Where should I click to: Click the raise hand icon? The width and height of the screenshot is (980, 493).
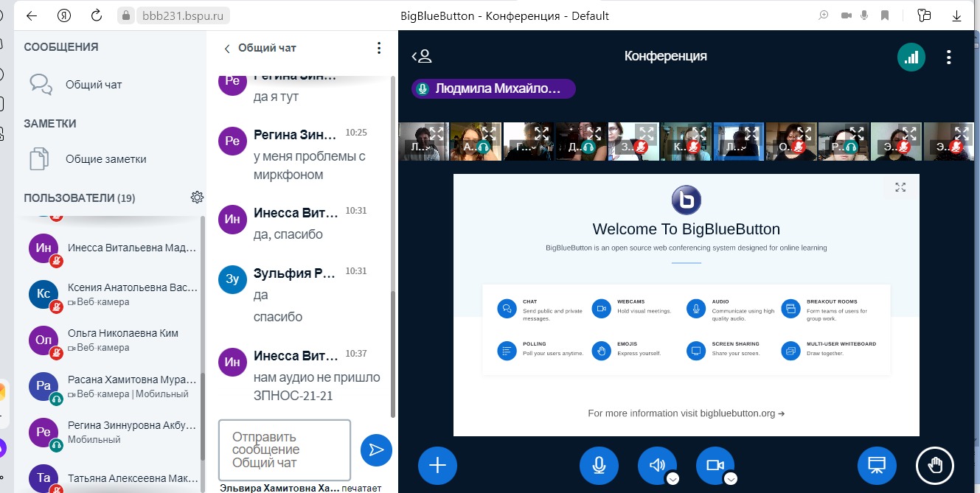934,465
